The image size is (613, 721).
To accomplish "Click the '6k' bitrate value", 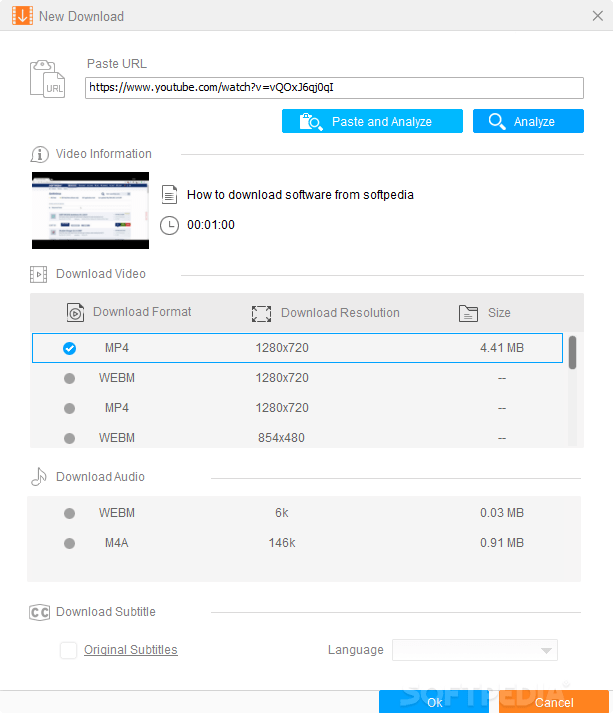I will point(281,513).
